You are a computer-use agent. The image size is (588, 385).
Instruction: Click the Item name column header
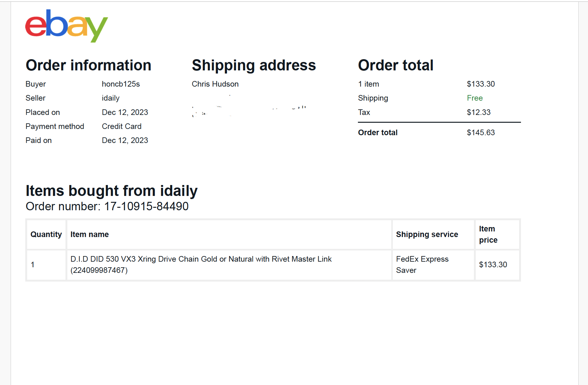[x=89, y=235]
